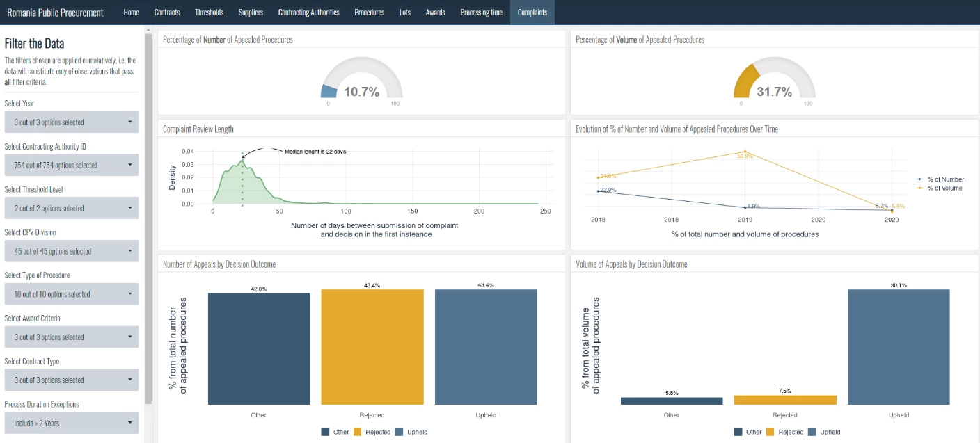Toggle % of Number legend entry
The width and height of the screenshot is (980, 443).
point(940,179)
